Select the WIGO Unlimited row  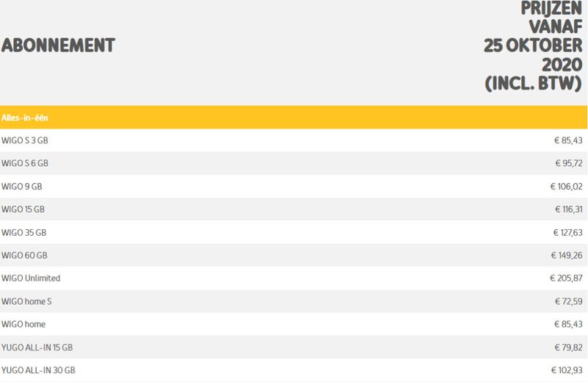pyautogui.click(x=293, y=278)
